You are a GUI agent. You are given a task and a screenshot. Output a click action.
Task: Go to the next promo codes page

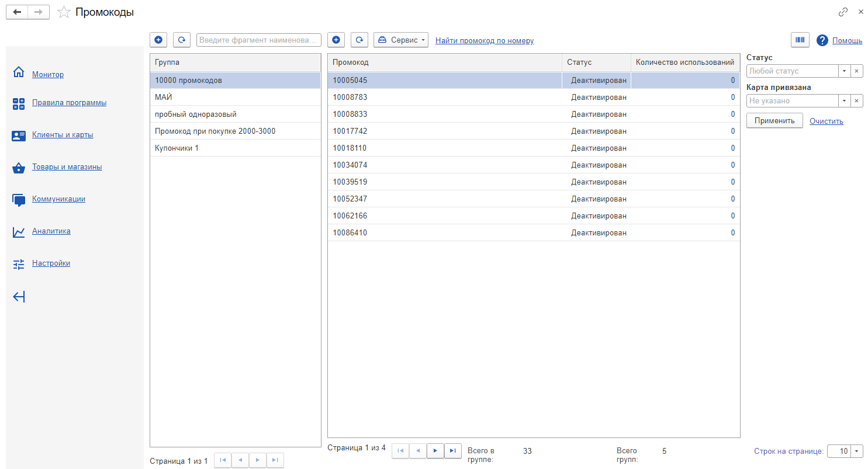(x=435, y=451)
